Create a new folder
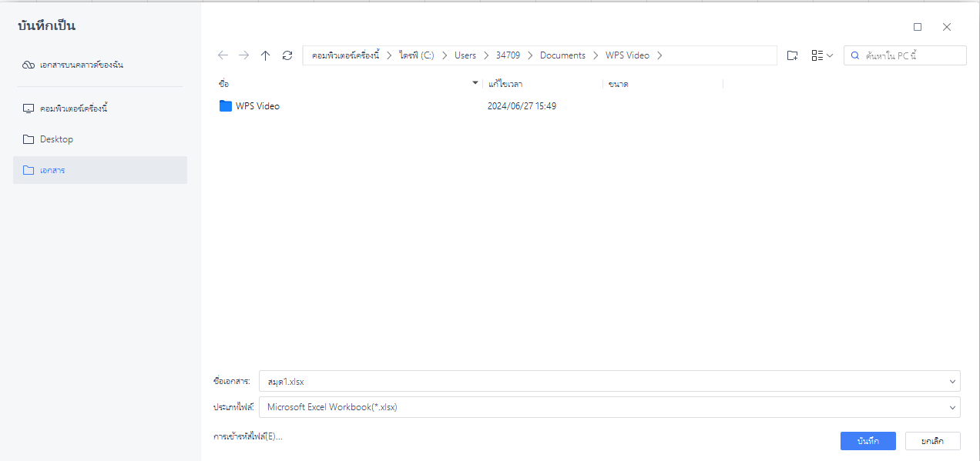This screenshot has width=980, height=461. [792, 55]
